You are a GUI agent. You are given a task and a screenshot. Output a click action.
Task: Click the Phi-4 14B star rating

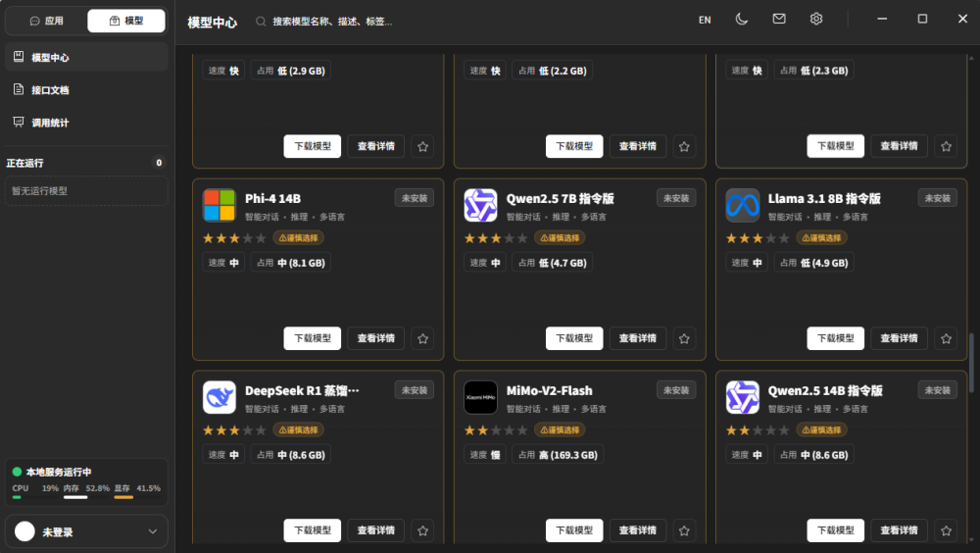(234, 238)
